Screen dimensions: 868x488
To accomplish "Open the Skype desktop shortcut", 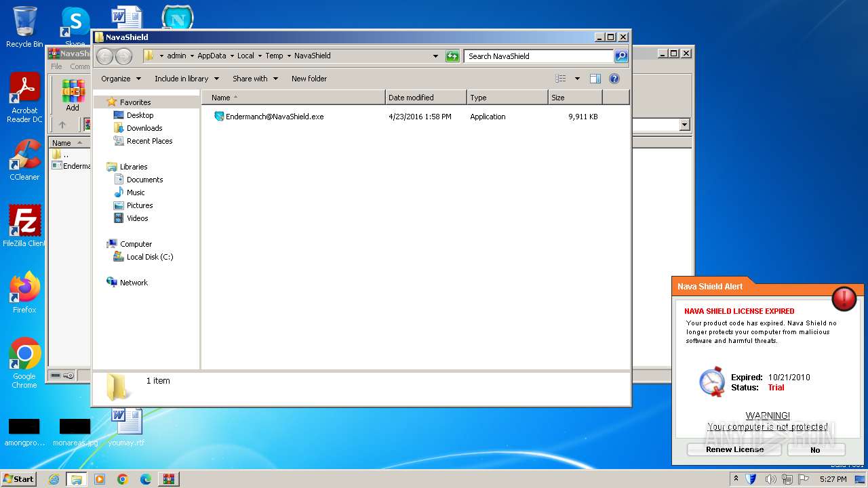I will [75, 24].
